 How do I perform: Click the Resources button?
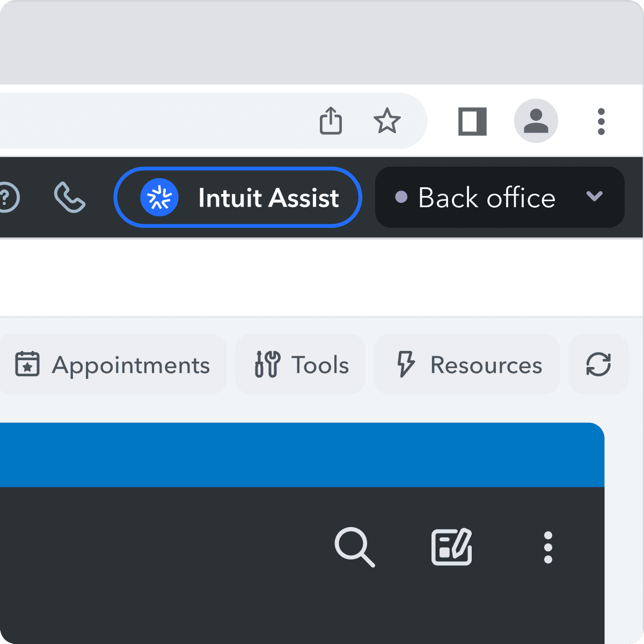coord(466,364)
